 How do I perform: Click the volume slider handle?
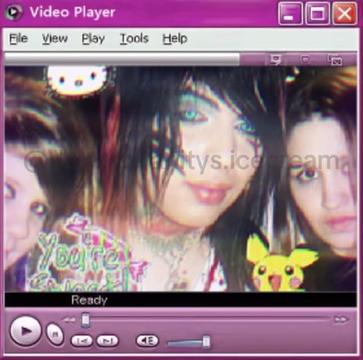[x=206, y=342]
